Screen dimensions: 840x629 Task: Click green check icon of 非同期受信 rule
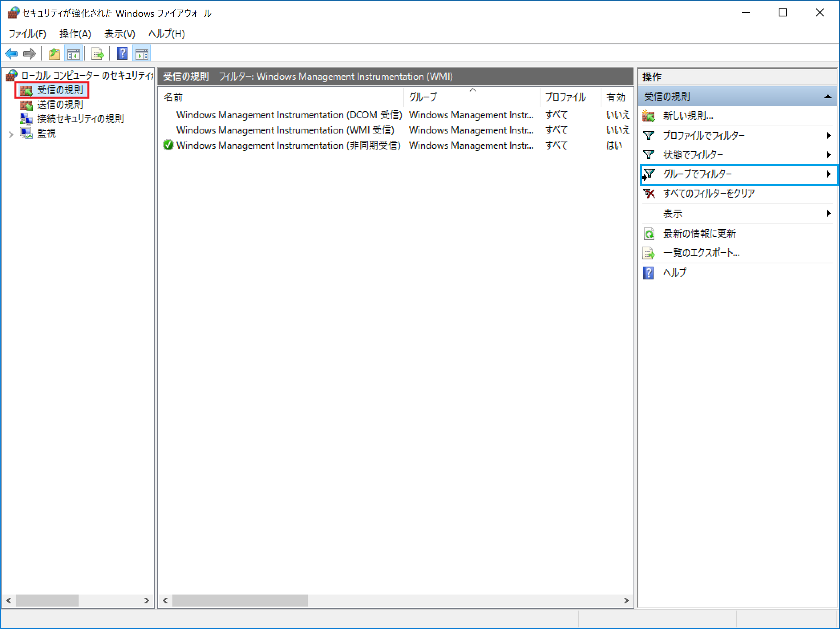click(168, 145)
